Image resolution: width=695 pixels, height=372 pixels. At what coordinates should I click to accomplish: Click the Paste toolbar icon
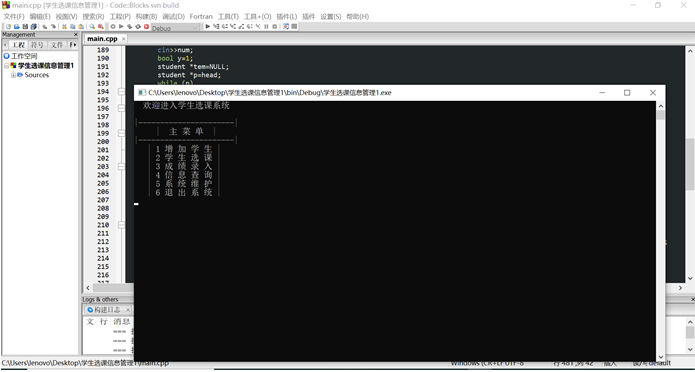click(x=81, y=27)
